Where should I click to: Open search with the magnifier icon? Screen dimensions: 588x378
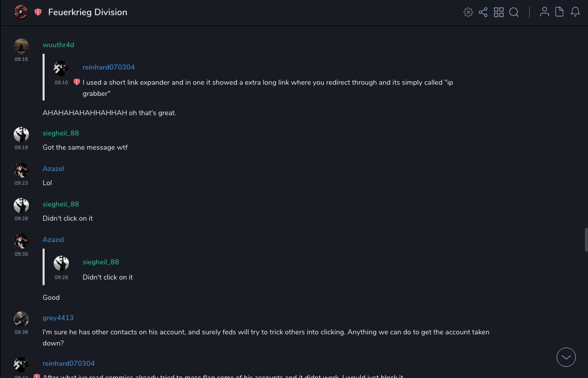coord(514,12)
